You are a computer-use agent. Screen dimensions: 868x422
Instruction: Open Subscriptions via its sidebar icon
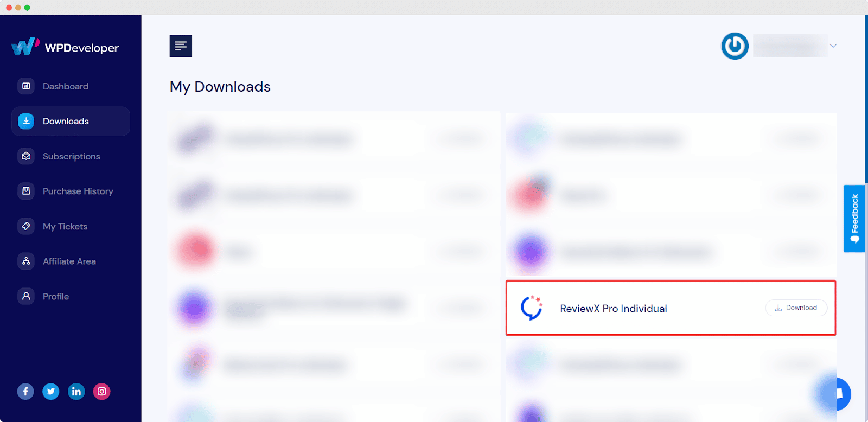(25, 156)
